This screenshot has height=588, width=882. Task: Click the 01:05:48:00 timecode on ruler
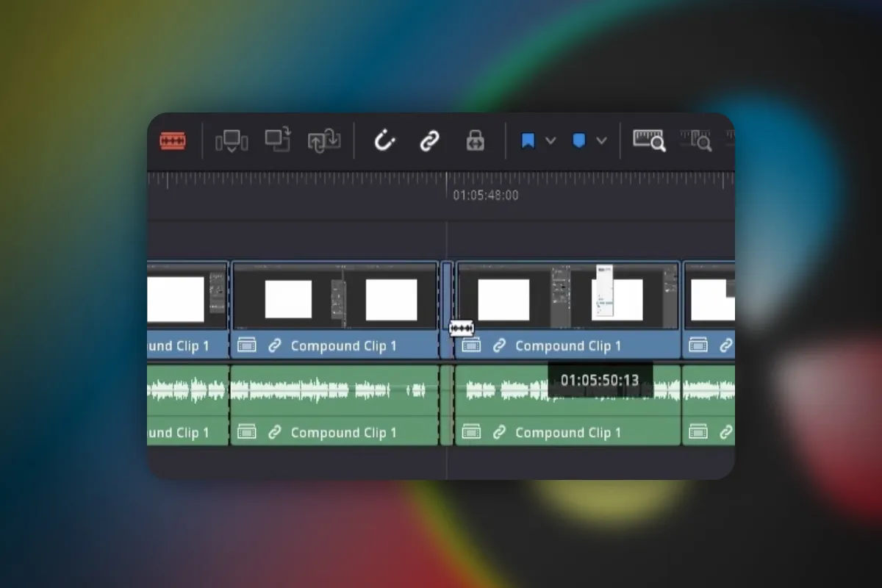pos(485,195)
